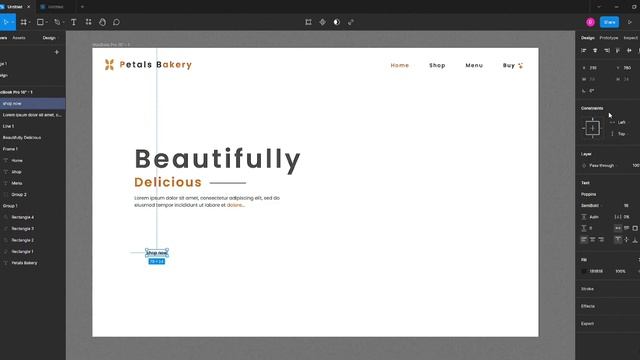Click the Edit object icon in top center toolbar
This screenshot has width=640, height=360.
point(308,22)
